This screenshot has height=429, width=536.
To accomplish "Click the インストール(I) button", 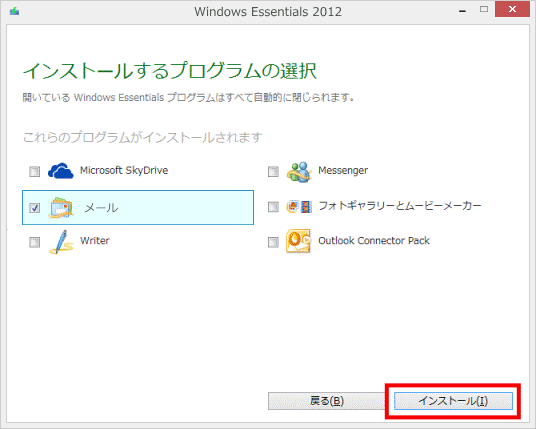I will (x=453, y=401).
